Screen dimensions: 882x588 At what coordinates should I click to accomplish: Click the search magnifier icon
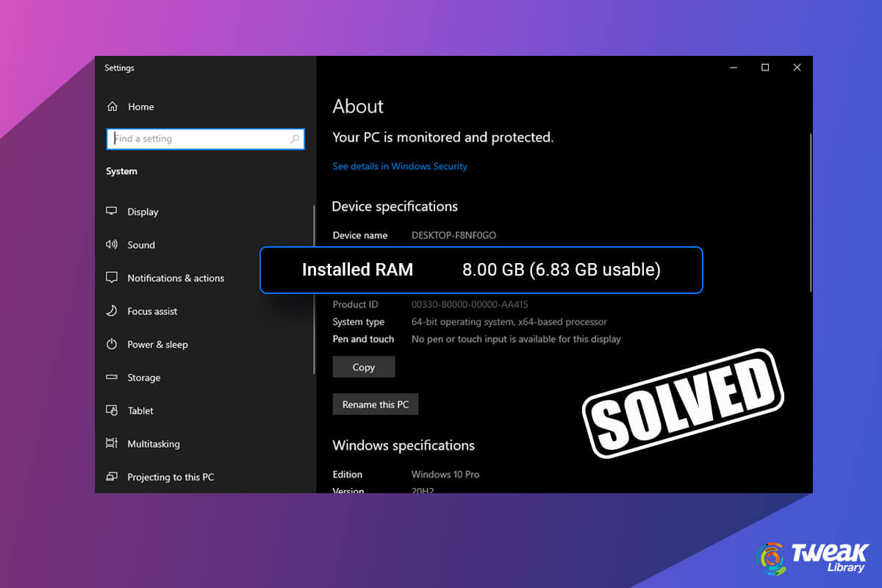pyautogui.click(x=295, y=139)
